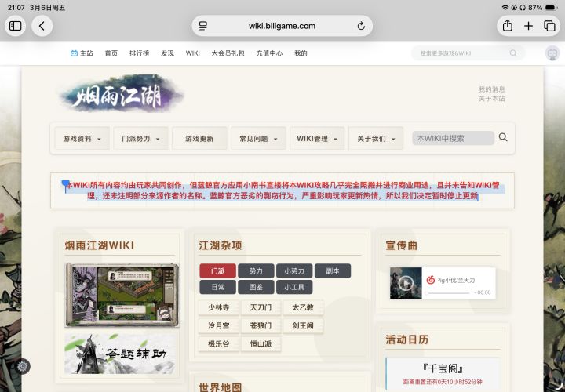Open the 答题辅助 banner
This screenshot has width=565, height=392.
[x=120, y=354]
